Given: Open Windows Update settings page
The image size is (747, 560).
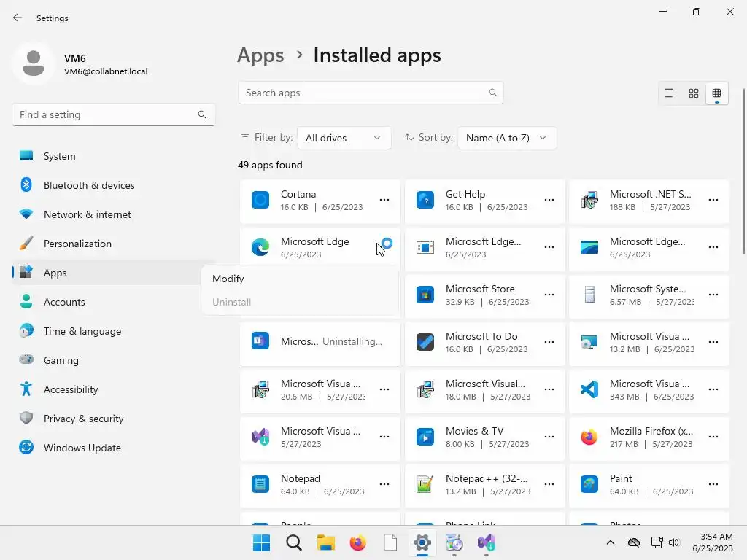Looking at the screenshot, I should (x=82, y=448).
